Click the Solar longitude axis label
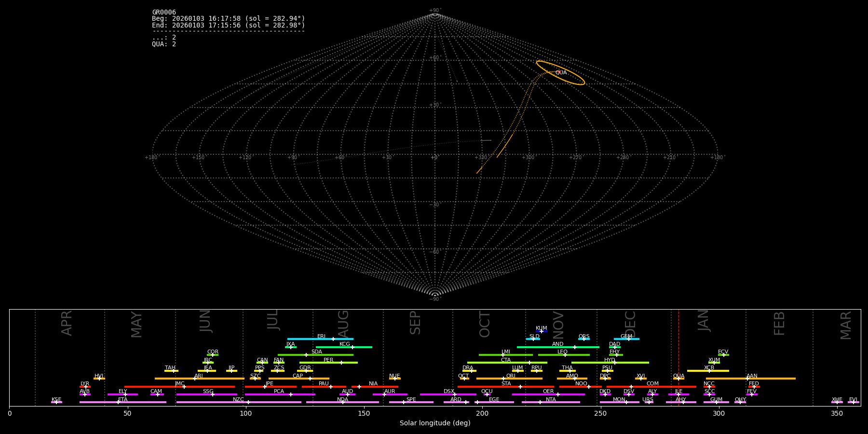868x434 pixels. point(434,423)
